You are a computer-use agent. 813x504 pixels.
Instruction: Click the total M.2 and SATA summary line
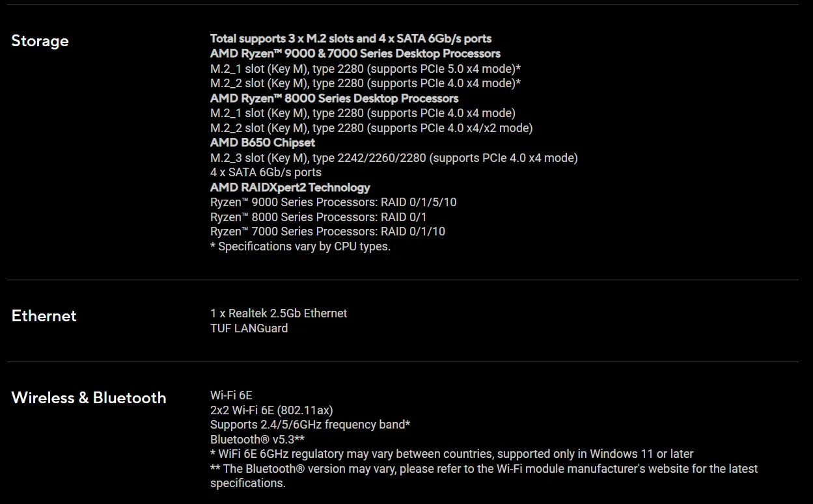(x=350, y=38)
